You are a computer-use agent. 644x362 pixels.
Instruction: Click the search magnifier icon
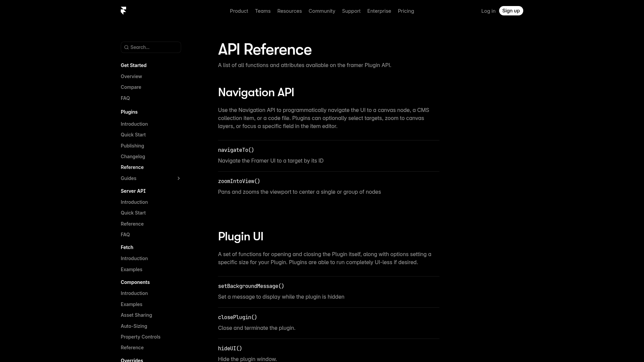[126, 47]
